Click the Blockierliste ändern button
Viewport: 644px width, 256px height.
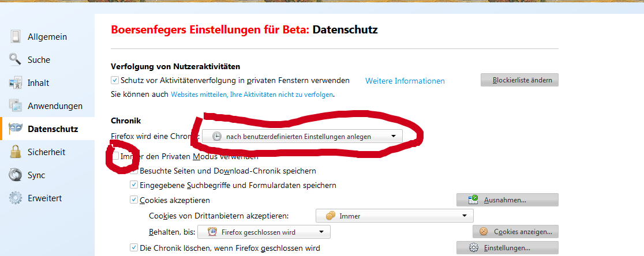[519, 80]
